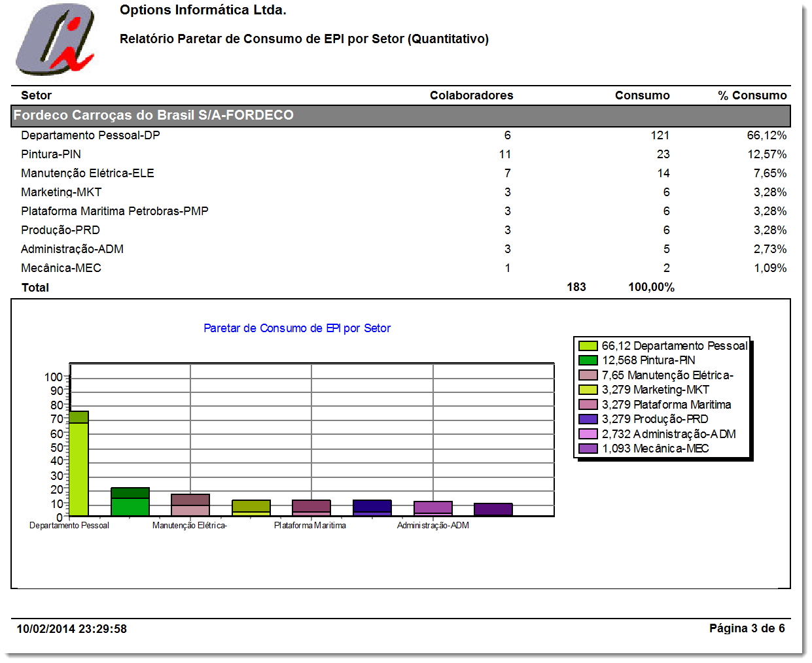Click x-axis label 'Plataforma Maritima'
812x663 pixels.
point(310,526)
